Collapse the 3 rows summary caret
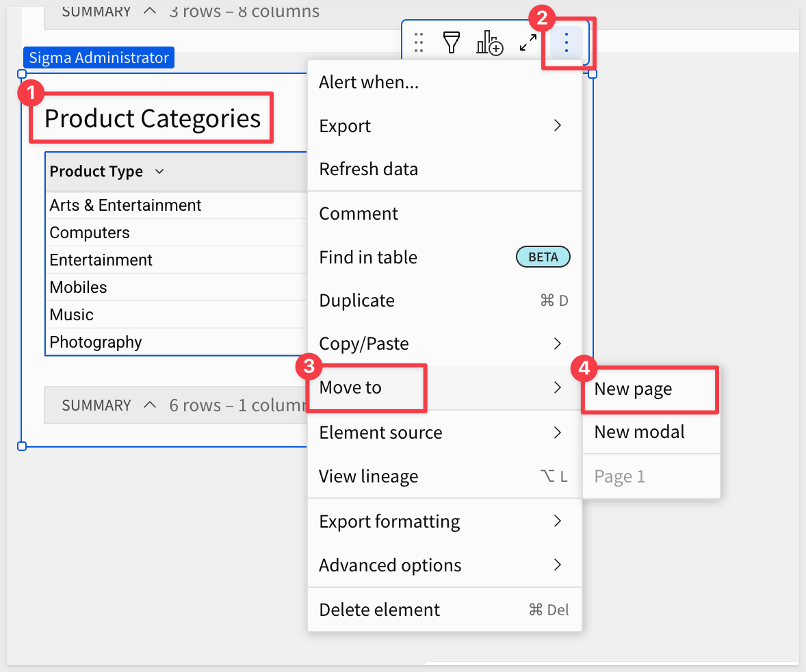 coord(151,12)
